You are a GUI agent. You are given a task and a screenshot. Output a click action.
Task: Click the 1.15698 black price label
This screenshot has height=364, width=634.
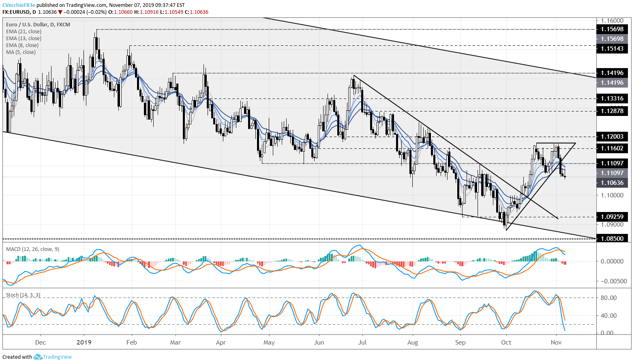[612, 29]
